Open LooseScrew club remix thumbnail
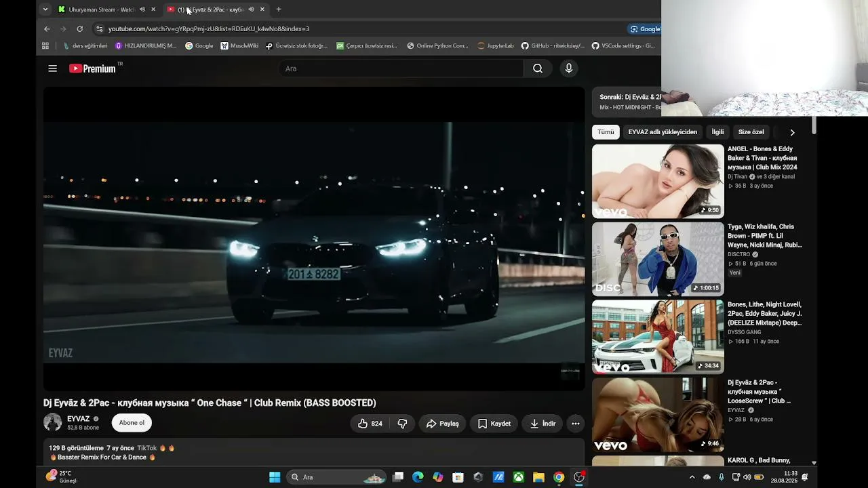This screenshot has height=488, width=868. point(658,415)
